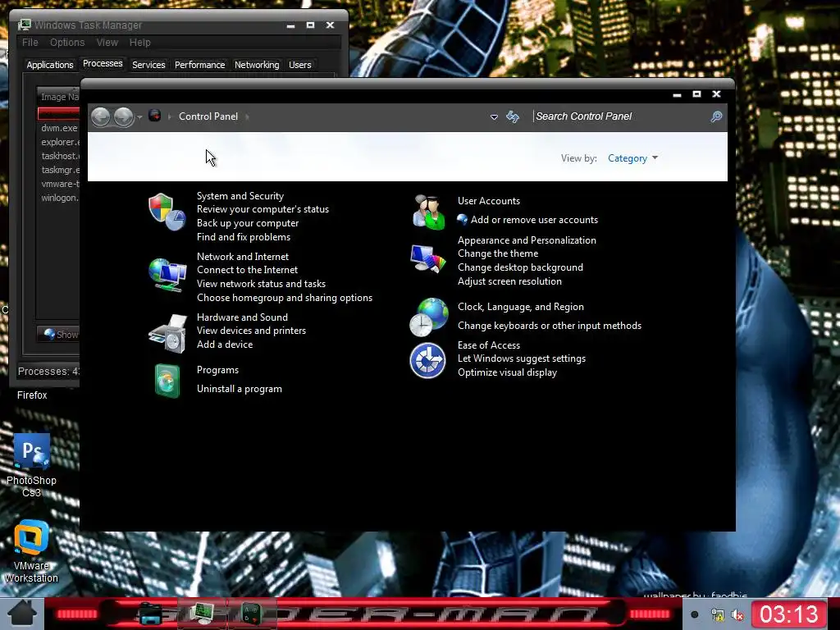Screen dimensions: 840x630
Task: Click the Task Manager taskbar icon
Action: (x=202, y=614)
